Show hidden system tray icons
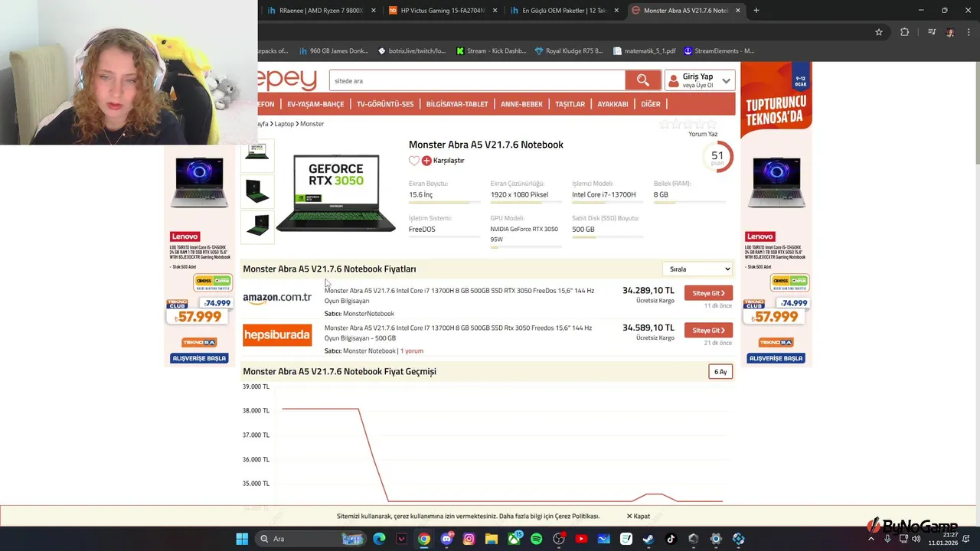Screen dimensions: 980x551 873,539
